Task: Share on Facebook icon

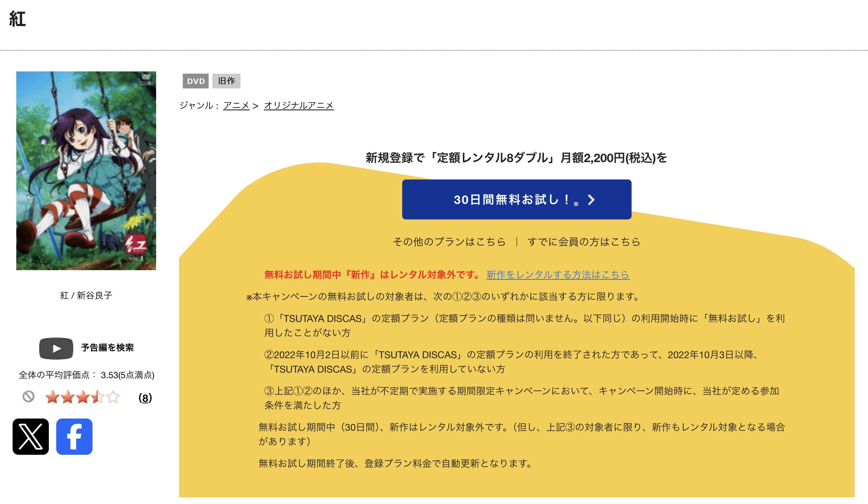Action: click(74, 437)
